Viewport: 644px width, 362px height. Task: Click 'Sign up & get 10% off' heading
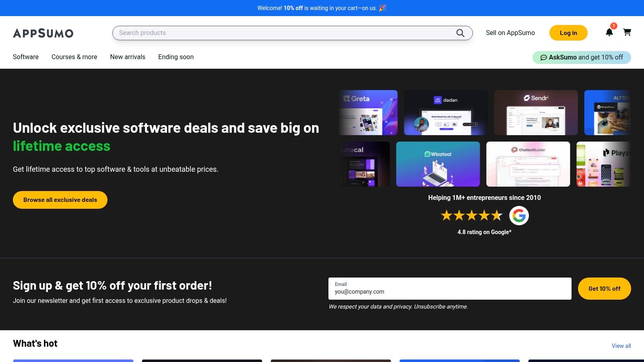[x=112, y=286]
